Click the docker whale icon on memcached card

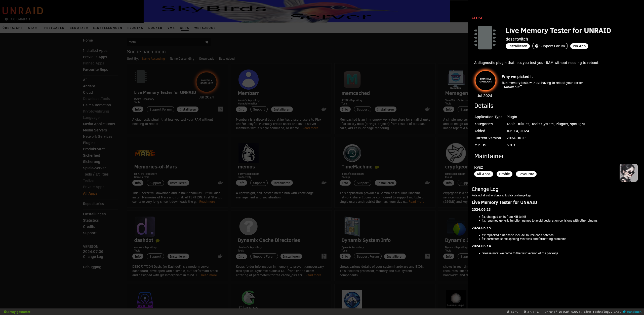click(x=427, y=109)
